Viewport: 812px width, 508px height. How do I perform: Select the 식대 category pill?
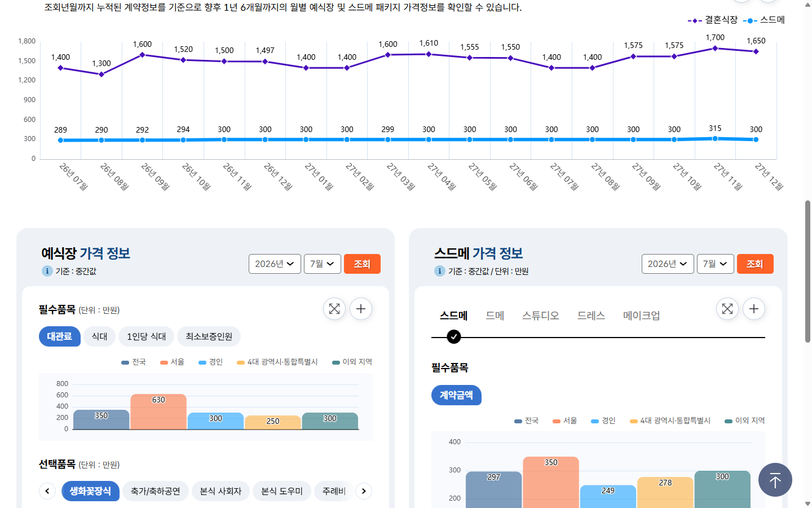100,336
